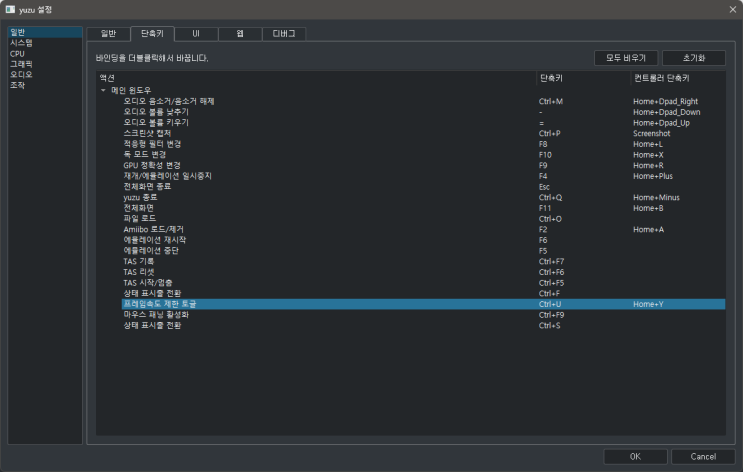Click the 초기화 reset button

pos(694,58)
